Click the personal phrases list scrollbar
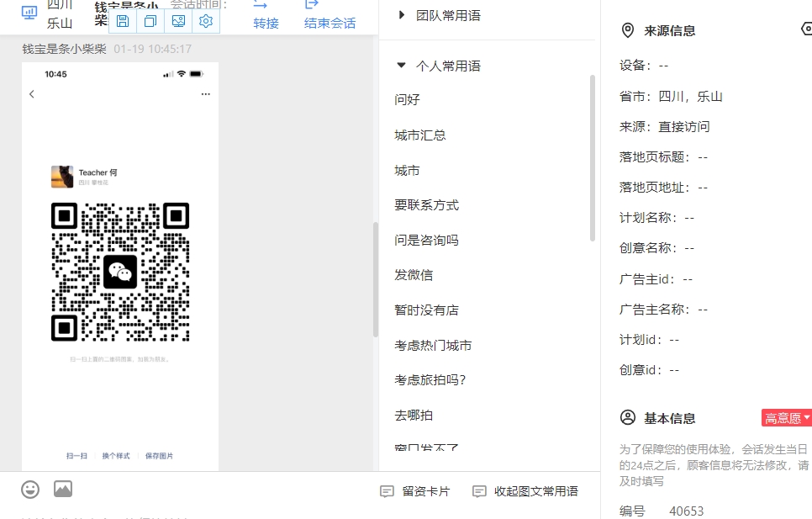The image size is (812, 519). [x=593, y=158]
